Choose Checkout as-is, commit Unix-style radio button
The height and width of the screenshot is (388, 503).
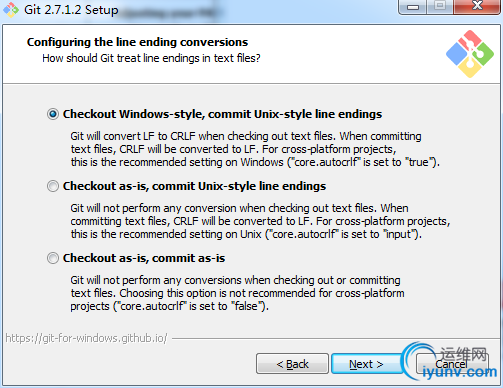click(x=53, y=186)
